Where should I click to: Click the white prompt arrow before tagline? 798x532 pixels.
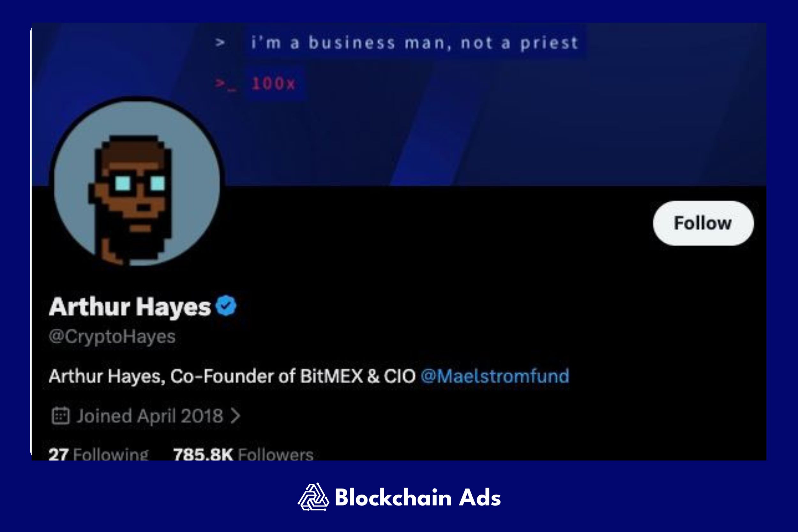point(220,43)
